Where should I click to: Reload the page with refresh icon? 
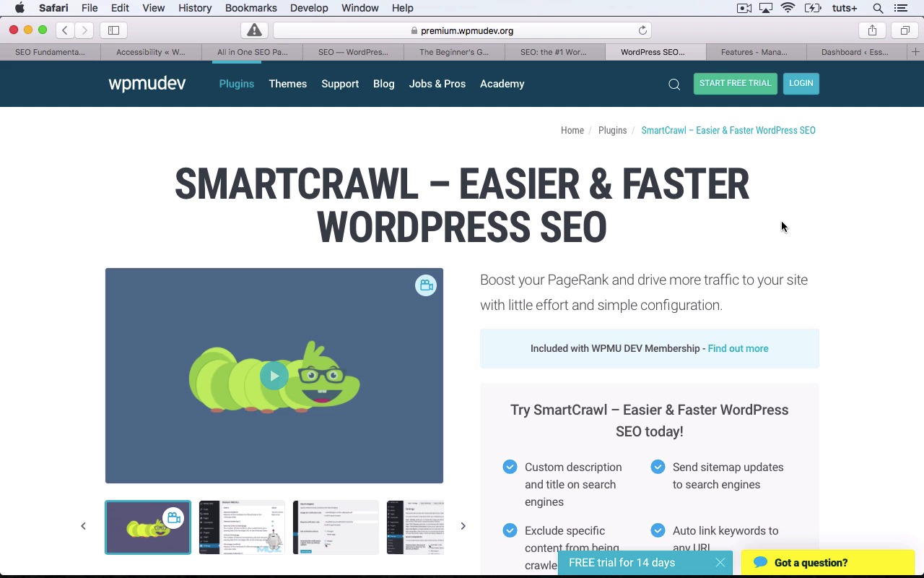pyautogui.click(x=642, y=30)
